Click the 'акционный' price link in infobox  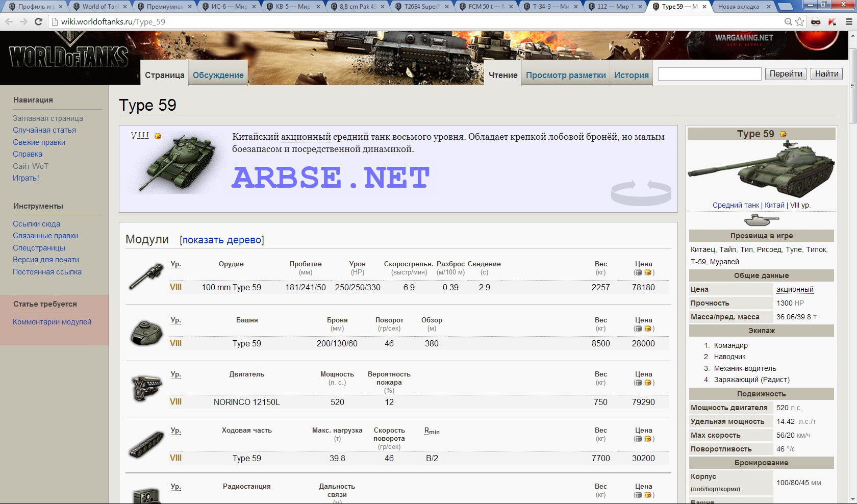[795, 289]
